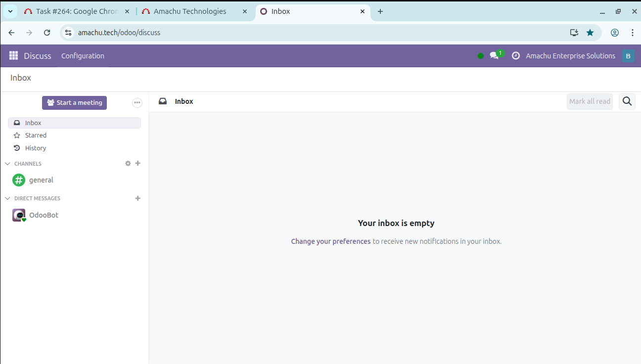Open the conversations messaging icon with badge
Viewport: 641px width, 364px height.
click(x=494, y=56)
